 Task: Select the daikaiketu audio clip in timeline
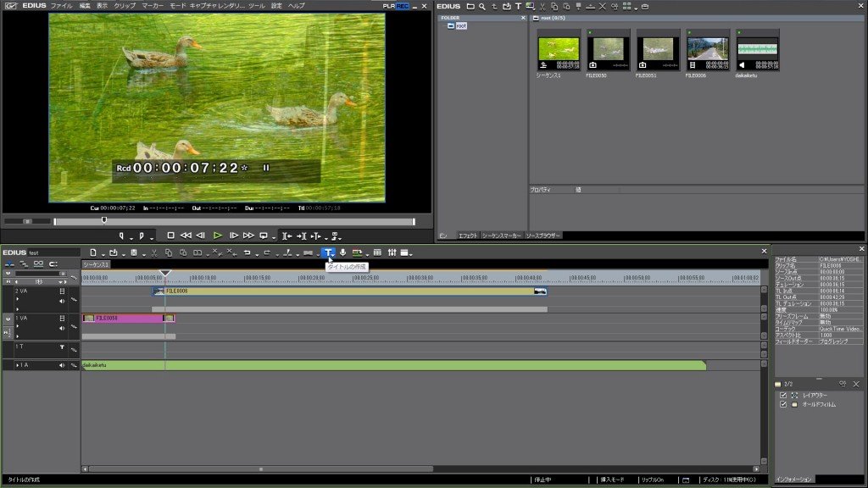[x=393, y=365]
